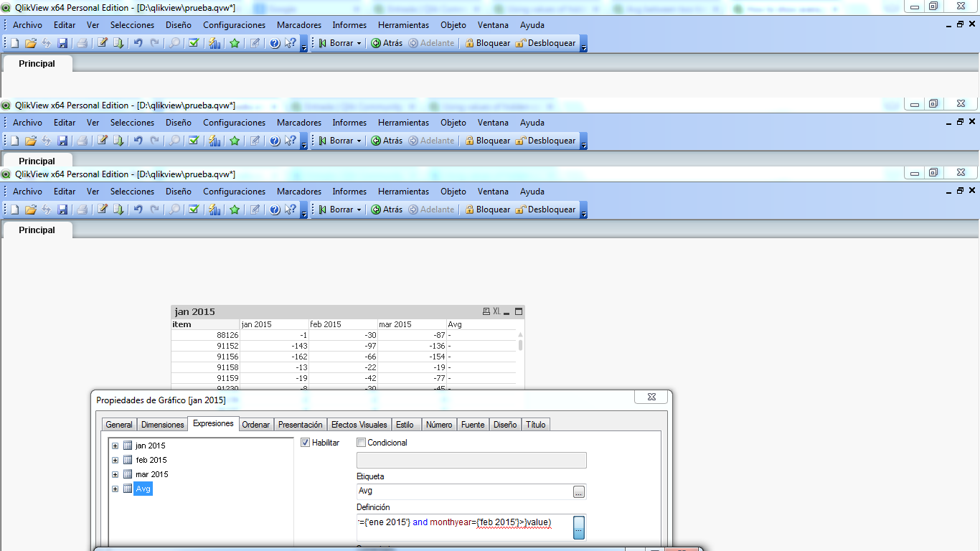Minimize the jan 2015 chart object
Image resolution: width=980 pixels, height=551 pixels.
pos(507,311)
